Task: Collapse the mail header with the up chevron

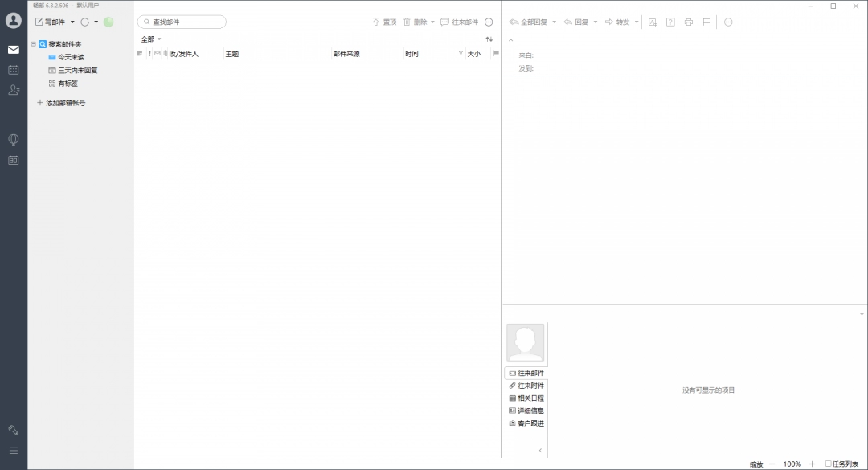Action: [511, 40]
